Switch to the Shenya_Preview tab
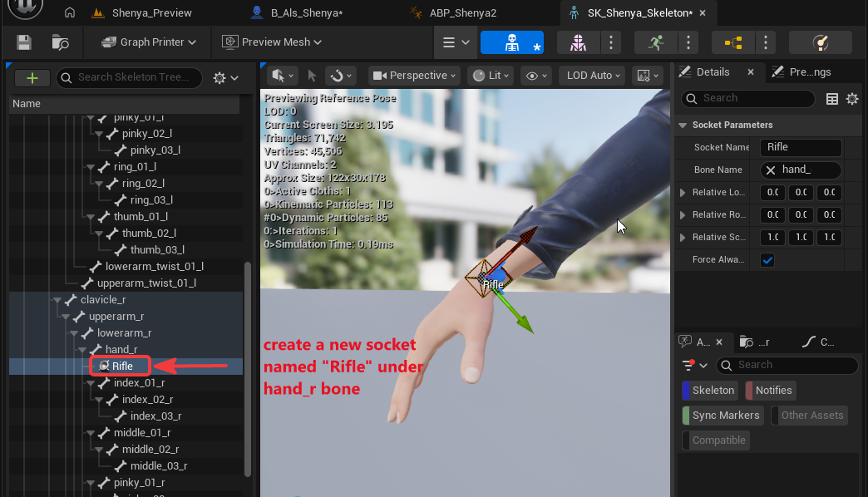The width and height of the screenshot is (868, 497). (143, 12)
